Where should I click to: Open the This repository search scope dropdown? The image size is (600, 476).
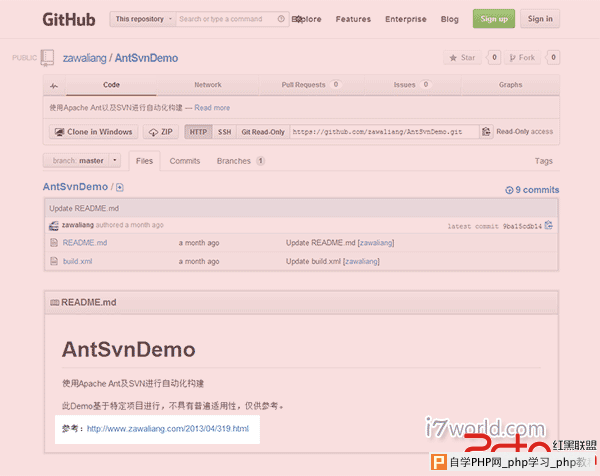pyautogui.click(x=143, y=19)
